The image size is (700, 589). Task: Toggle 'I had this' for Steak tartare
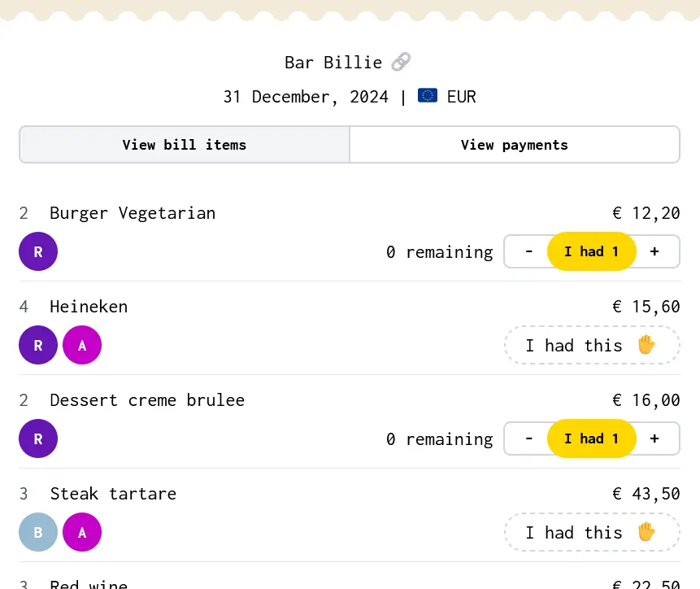592,532
